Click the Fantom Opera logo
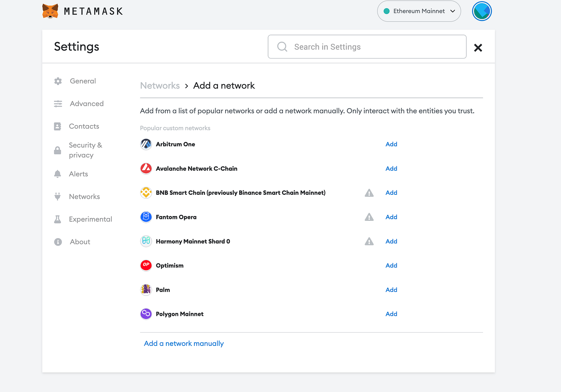This screenshot has height=392, width=561. (x=146, y=217)
